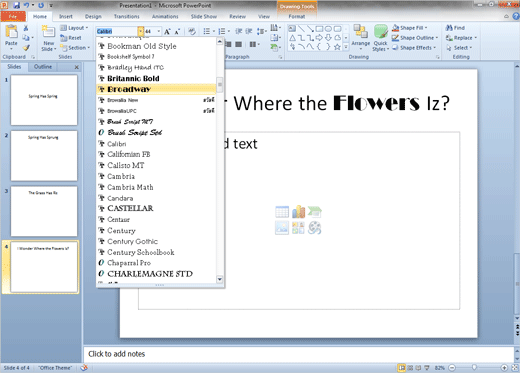The width and height of the screenshot is (520, 373).
Task: Click the Format Painter brush icon
Action: (26, 48)
